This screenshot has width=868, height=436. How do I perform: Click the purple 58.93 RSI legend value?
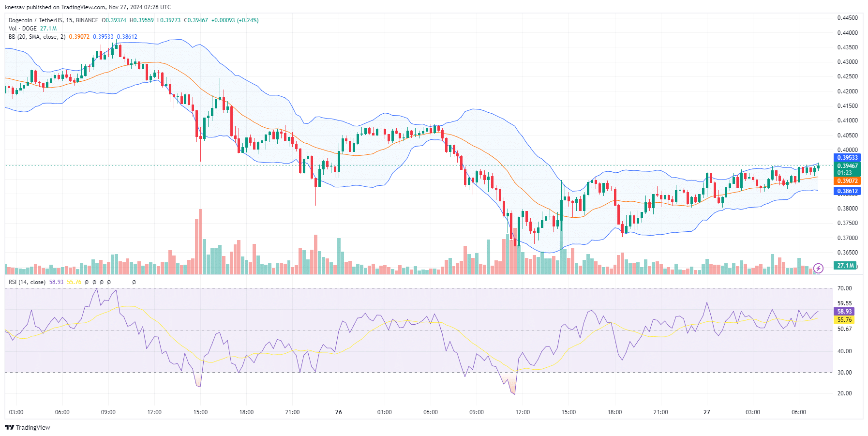56,282
